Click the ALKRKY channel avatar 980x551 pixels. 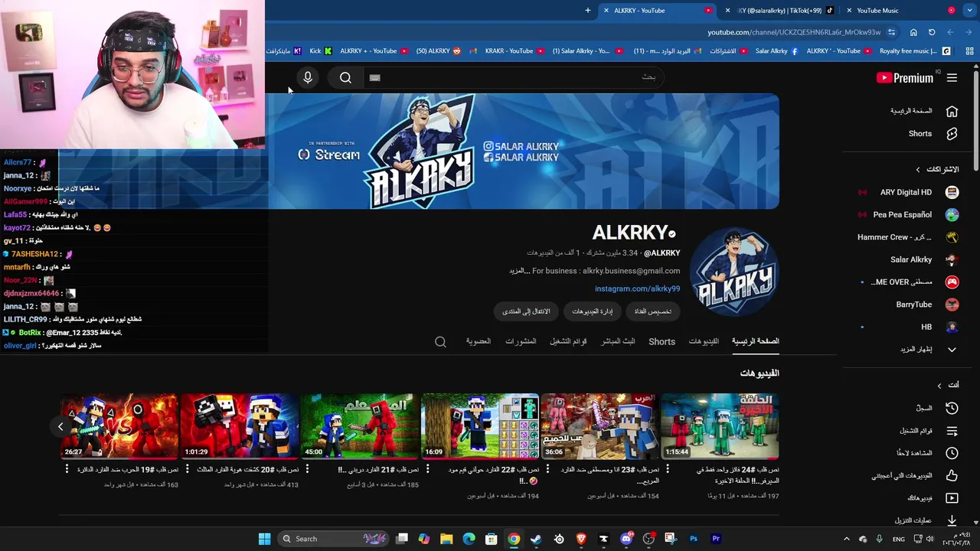pyautogui.click(x=733, y=272)
